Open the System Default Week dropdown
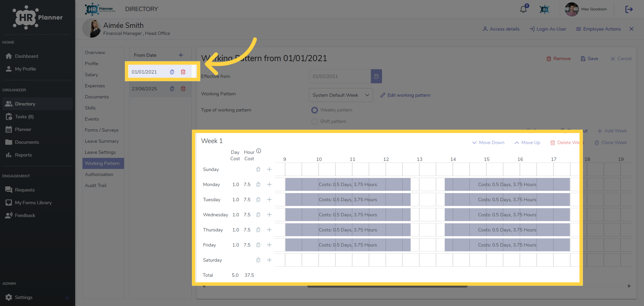The height and width of the screenshot is (306, 644). (341, 95)
